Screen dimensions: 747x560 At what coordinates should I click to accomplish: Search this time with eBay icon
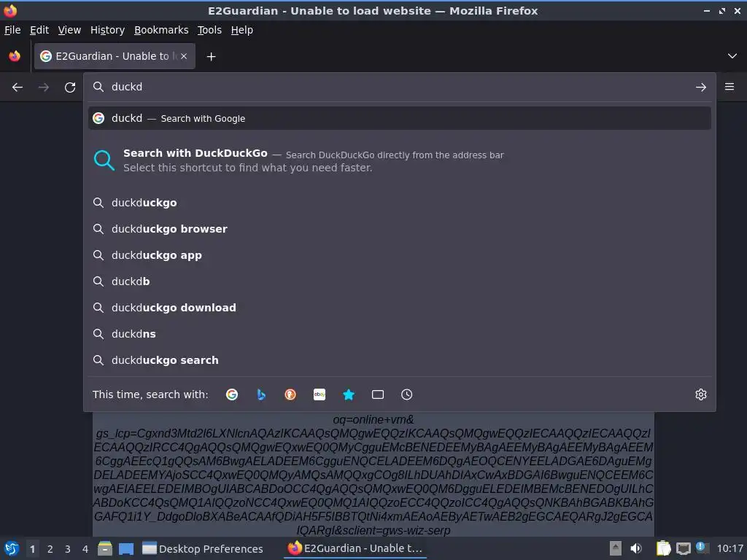[320, 394]
